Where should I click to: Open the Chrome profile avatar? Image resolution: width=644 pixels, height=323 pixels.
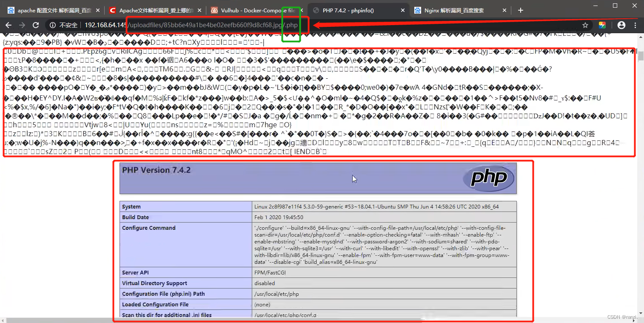(x=621, y=25)
